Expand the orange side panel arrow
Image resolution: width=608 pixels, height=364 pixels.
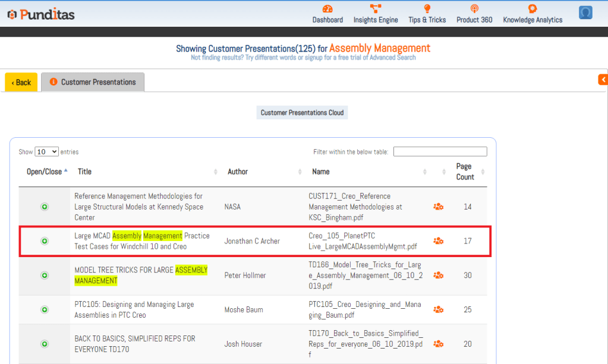[603, 80]
